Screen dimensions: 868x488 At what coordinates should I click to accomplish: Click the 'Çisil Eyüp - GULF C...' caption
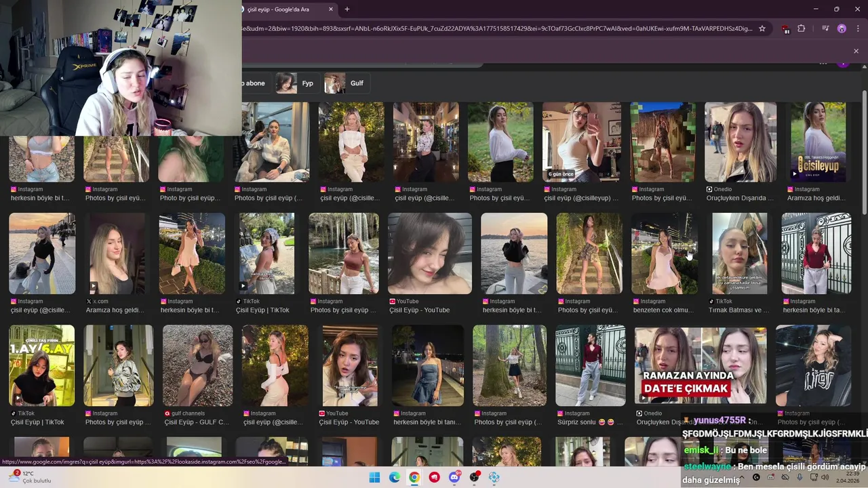pos(197,422)
